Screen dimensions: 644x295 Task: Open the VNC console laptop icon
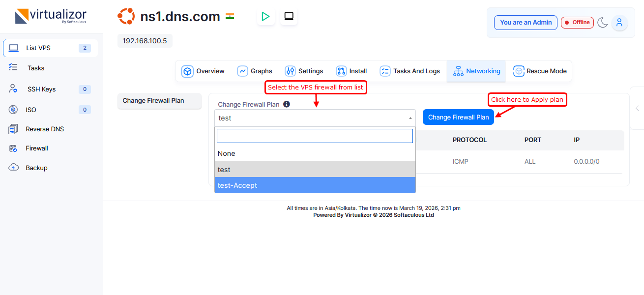(289, 17)
